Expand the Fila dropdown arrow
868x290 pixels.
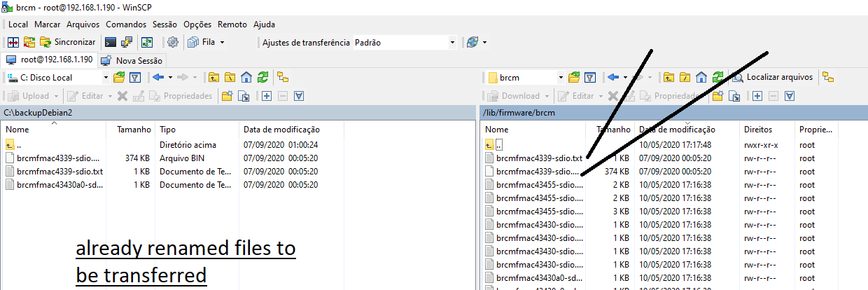click(223, 42)
